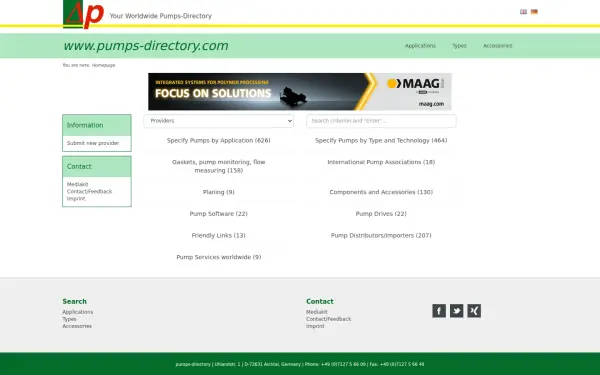Open Submit new provider link
The width and height of the screenshot is (600, 375).
[93, 143]
